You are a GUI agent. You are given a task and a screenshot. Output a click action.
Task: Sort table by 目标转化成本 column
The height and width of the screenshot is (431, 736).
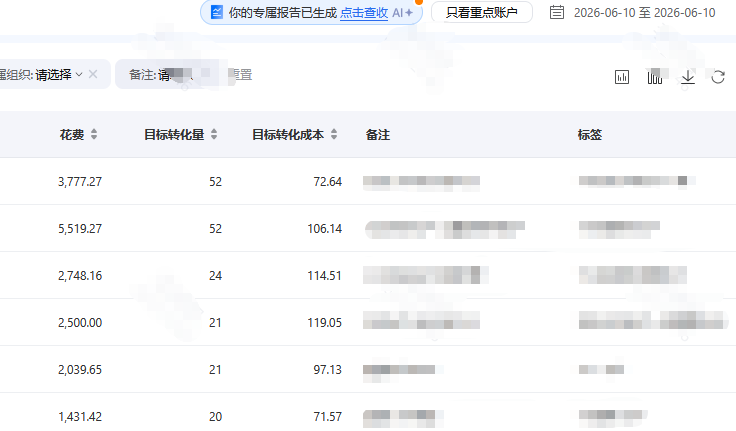334,134
